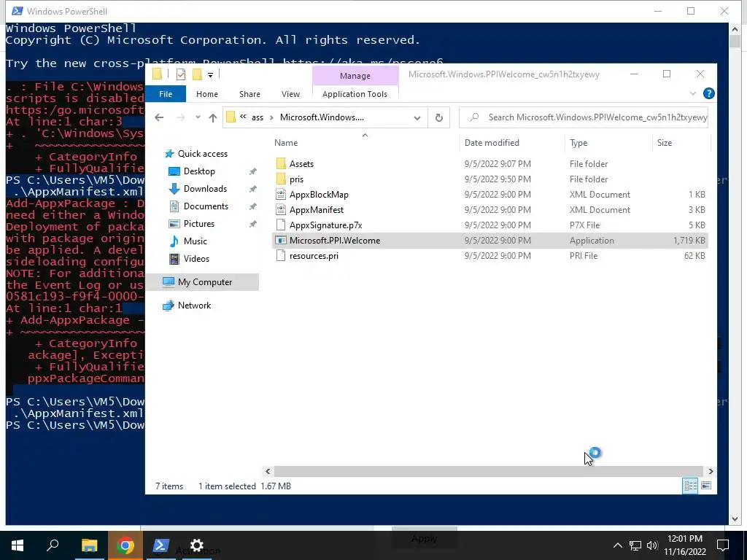Open Chrome from the taskbar
This screenshot has height=560, width=747.
[125, 545]
